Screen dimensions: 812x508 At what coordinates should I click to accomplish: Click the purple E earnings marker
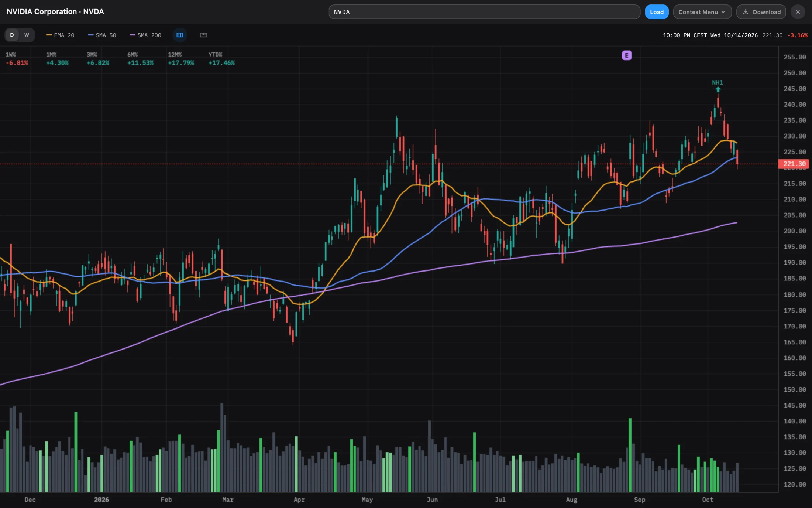[x=626, y=55]
